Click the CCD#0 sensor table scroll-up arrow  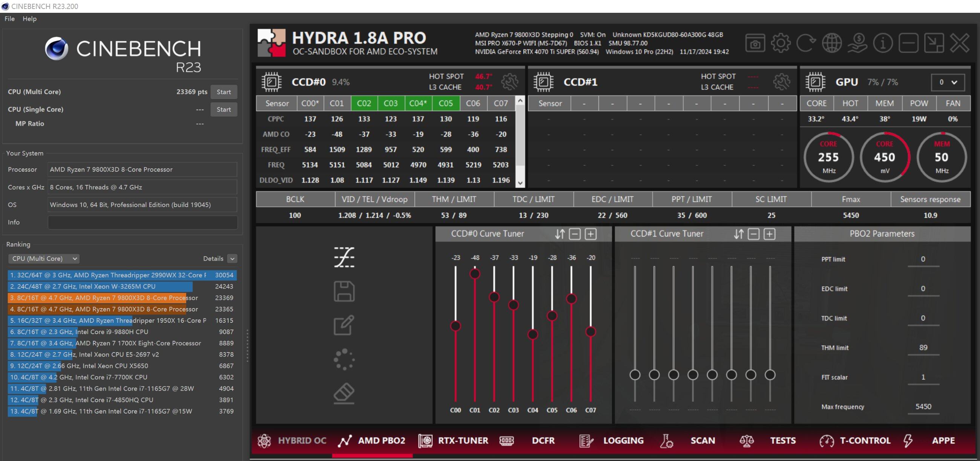click(520, 100)
